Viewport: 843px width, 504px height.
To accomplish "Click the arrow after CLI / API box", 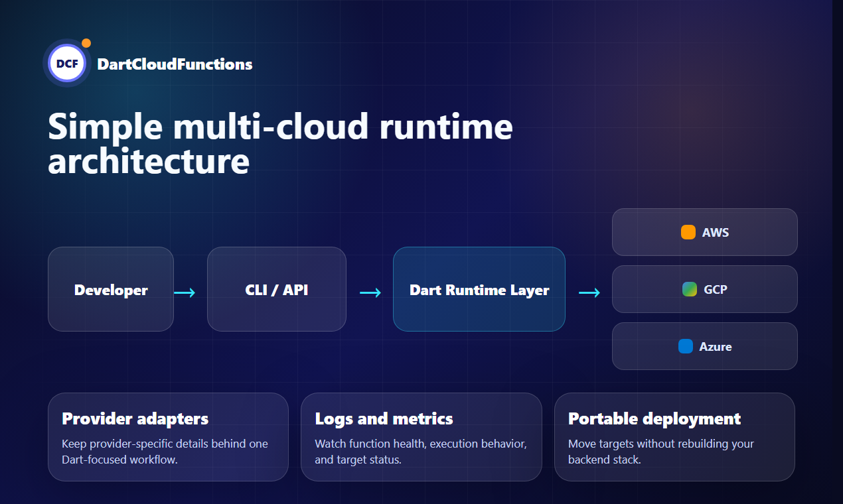I will (370, 292).
